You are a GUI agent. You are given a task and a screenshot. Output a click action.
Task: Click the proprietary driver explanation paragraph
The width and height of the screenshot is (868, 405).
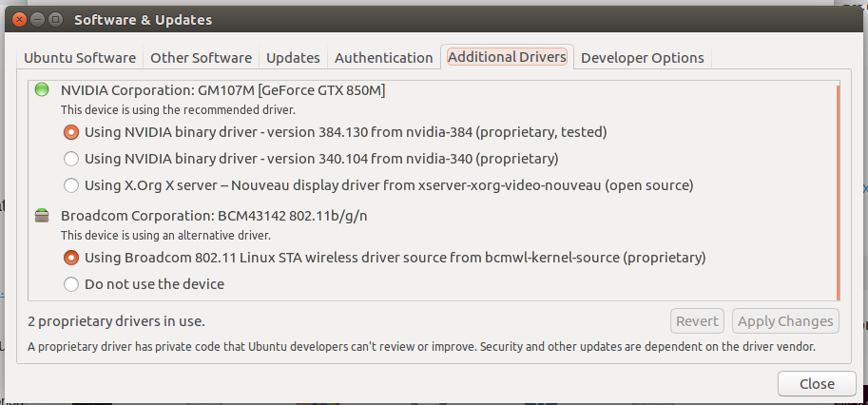coord(421,347)
